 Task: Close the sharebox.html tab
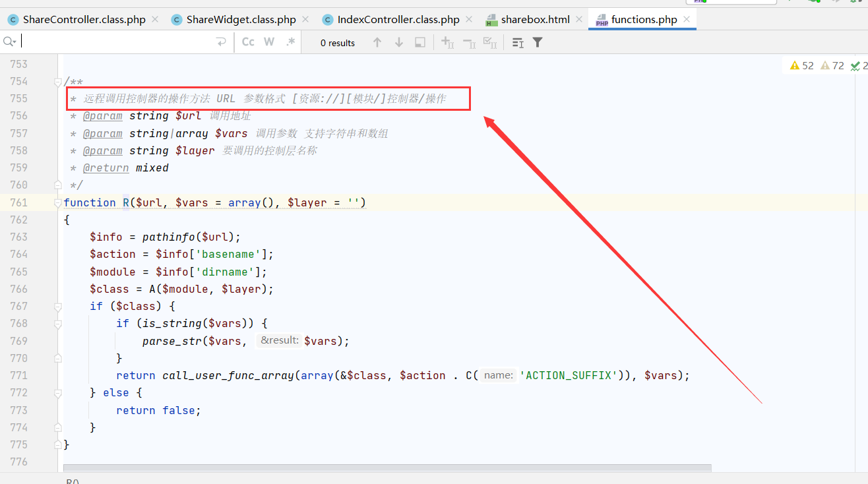click(579, 19)
